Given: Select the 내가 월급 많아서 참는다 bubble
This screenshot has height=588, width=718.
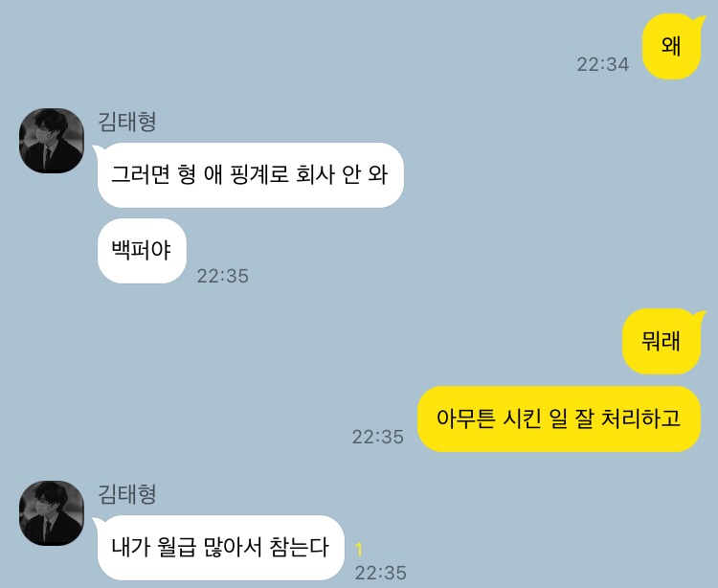Looking at the screenshot, I should 220,547.
